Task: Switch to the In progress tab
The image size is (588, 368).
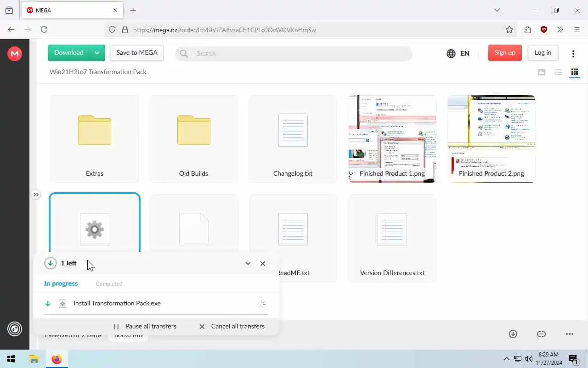Action: pyautogui.click(x=61, y=284)
